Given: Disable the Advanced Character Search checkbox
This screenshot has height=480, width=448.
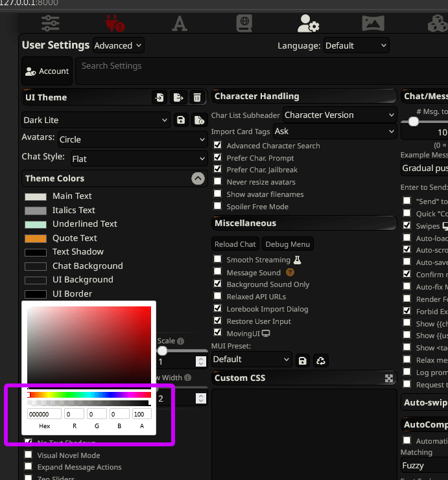Looking at the screenshot, I should 218,146.
